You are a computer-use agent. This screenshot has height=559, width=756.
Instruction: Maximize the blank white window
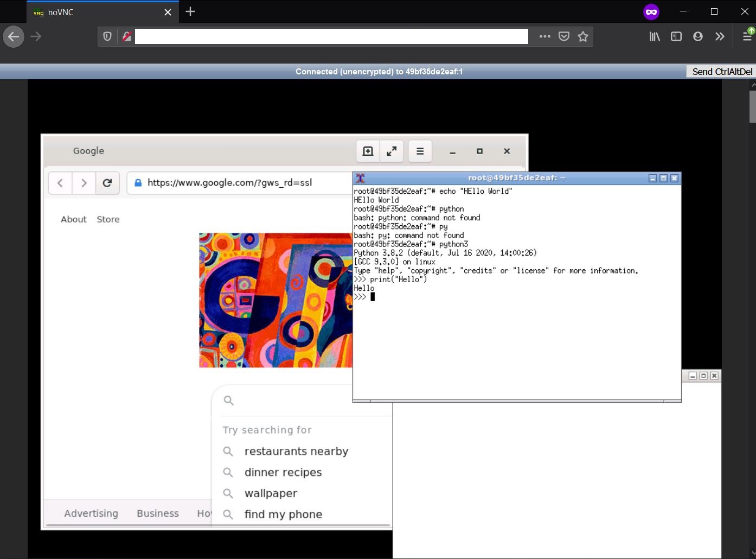703,376
